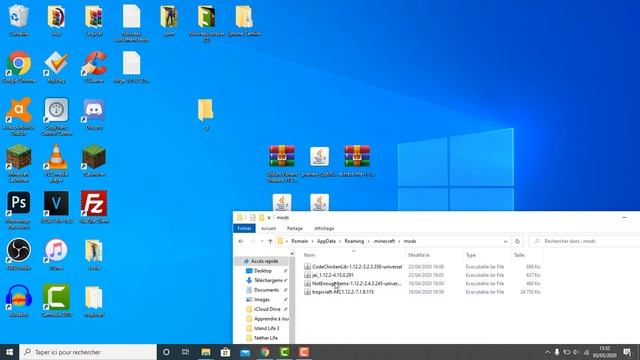Select the gauge-icon Control Center shortcut
The image size is (640, 360).
(56, 116)
